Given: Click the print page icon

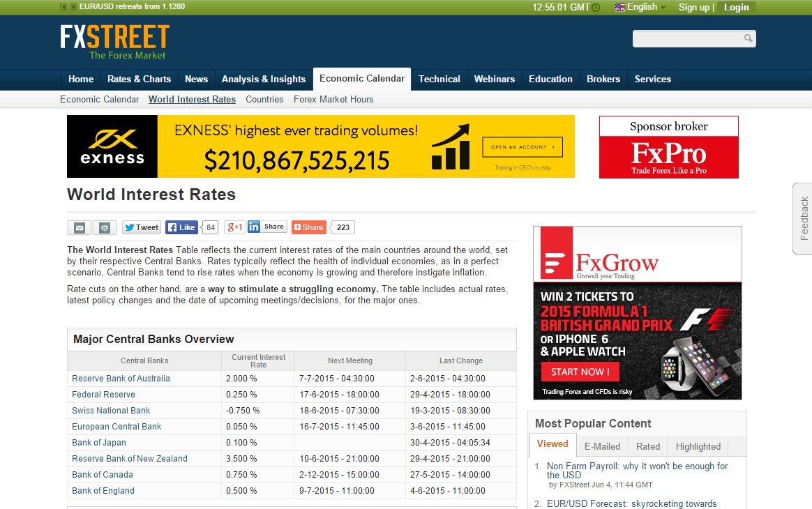Looking at the screenshot, I should 105,227.
